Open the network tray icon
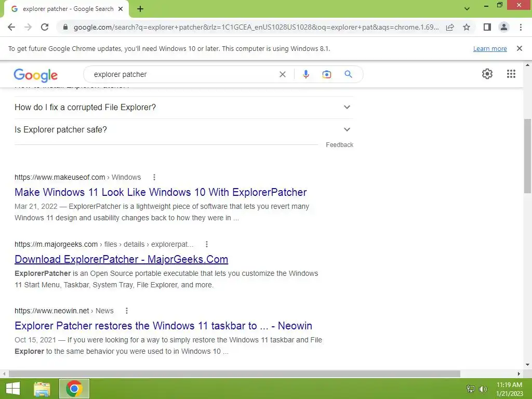Screen dimensions: 532x399 (471, 389)
